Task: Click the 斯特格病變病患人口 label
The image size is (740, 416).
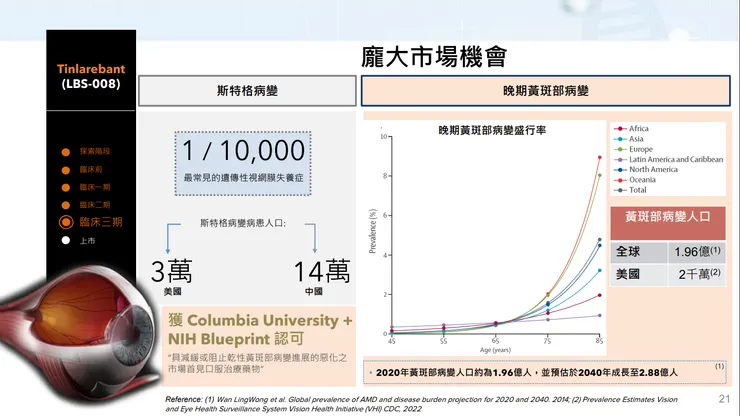Action: [x=243, y=223]
